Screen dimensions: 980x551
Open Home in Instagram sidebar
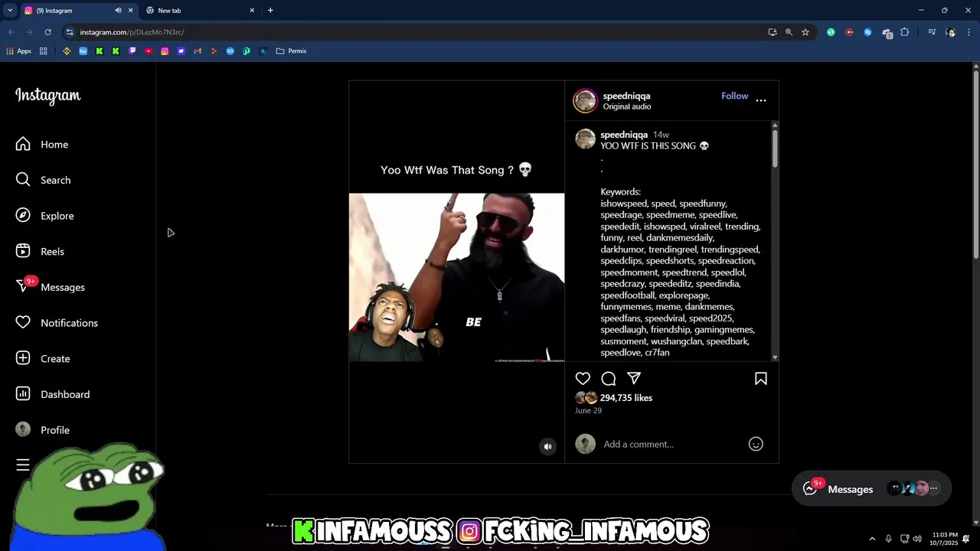[43, 144]
